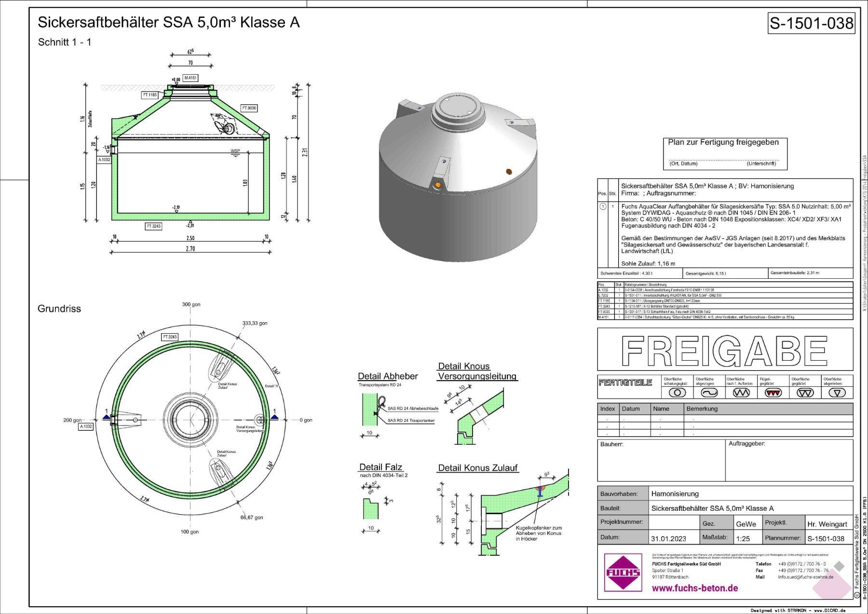Image resolution: width=868 pixels, height=614 pixels.
Task: Select the abgerieben single-triangle surface symbol
Action: (x=837, y=393)
